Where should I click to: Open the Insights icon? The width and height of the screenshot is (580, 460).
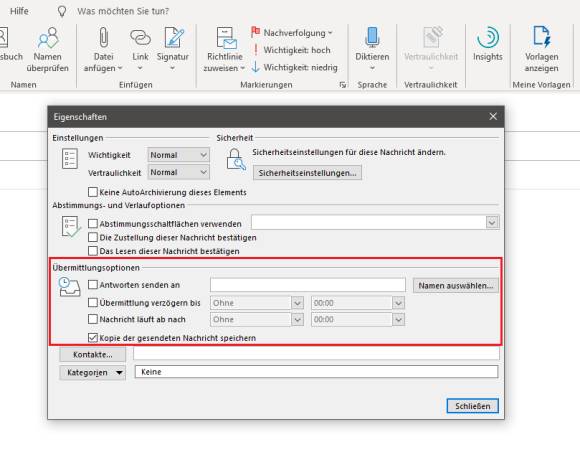(488, 38)
